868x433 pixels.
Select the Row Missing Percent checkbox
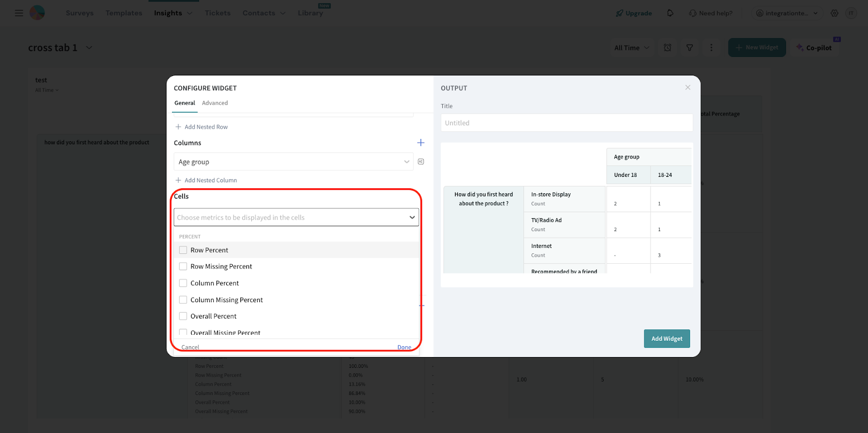pyautogui.click(x=183, y=266)
